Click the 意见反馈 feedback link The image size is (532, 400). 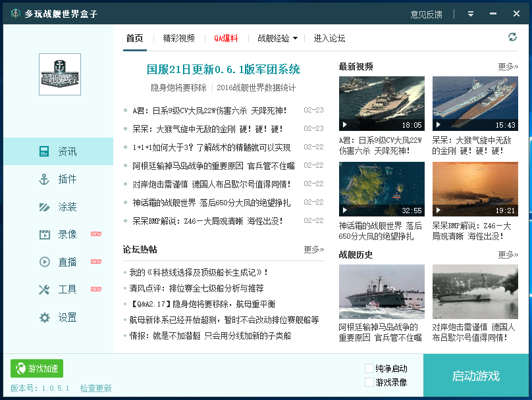pos(428,13)
